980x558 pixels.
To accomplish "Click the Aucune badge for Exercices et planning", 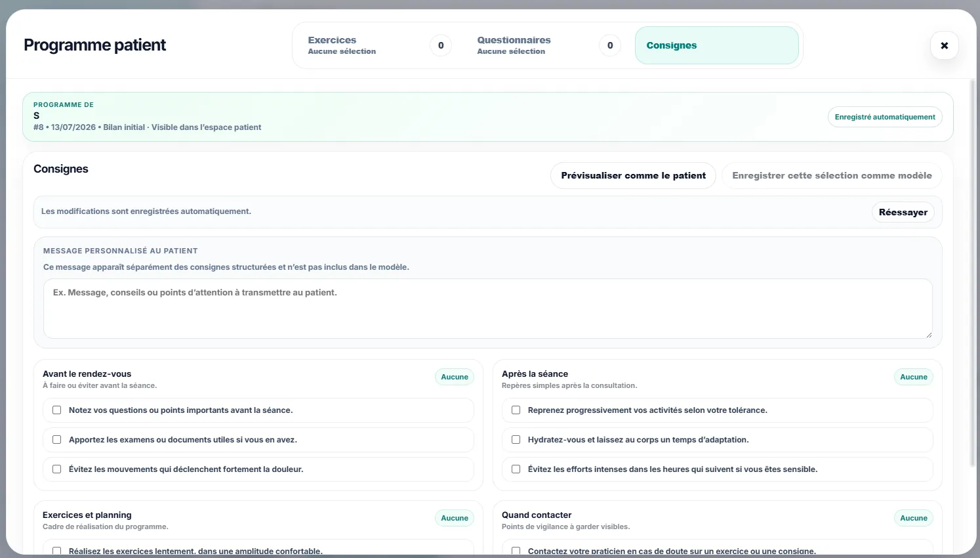I will [455, 518].
